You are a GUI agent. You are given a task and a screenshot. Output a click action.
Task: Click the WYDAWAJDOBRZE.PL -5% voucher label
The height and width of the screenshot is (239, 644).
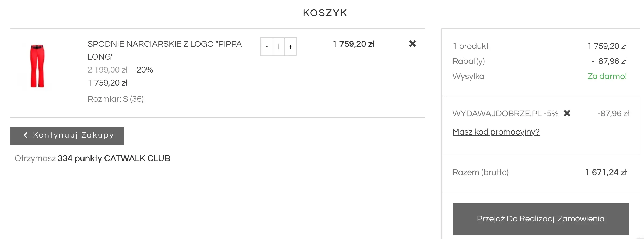coord(505,114)
